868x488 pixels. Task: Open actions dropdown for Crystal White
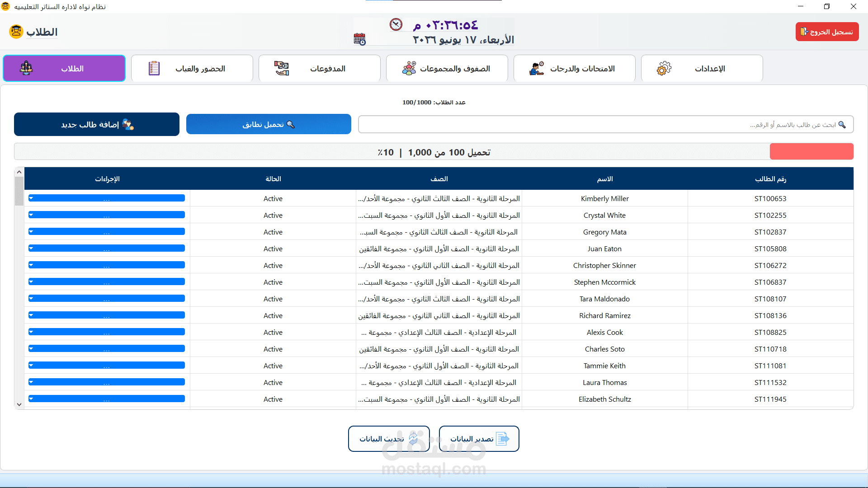point(107,215)
